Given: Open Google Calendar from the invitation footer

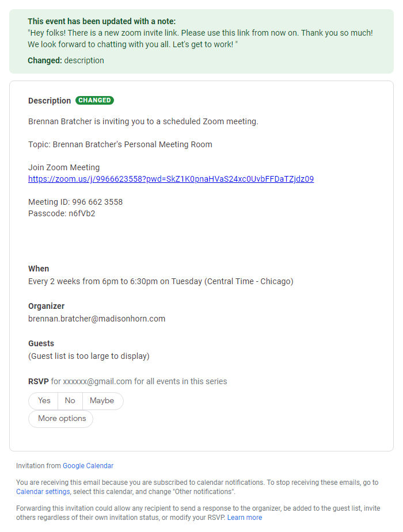Looking at the screenshot, I should click(x=88, y=465).
